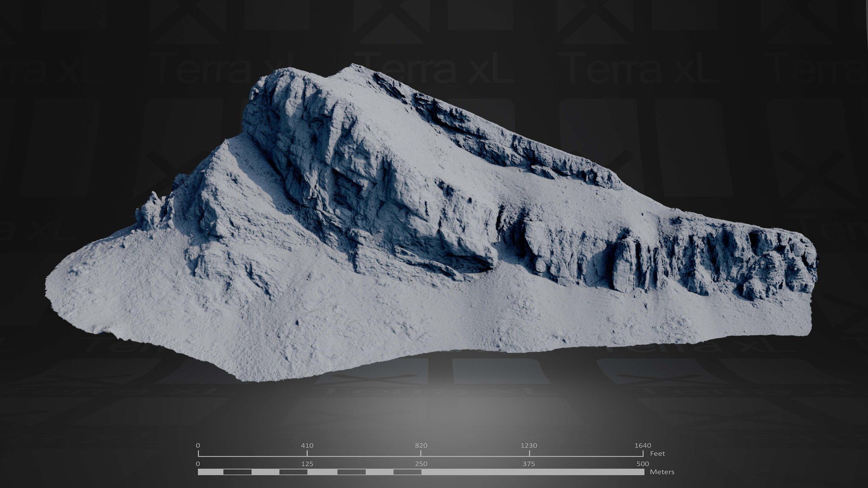Click the 500 meters scale value
The width and height of the screenshot is (868, 488).
tap(643, 464)
